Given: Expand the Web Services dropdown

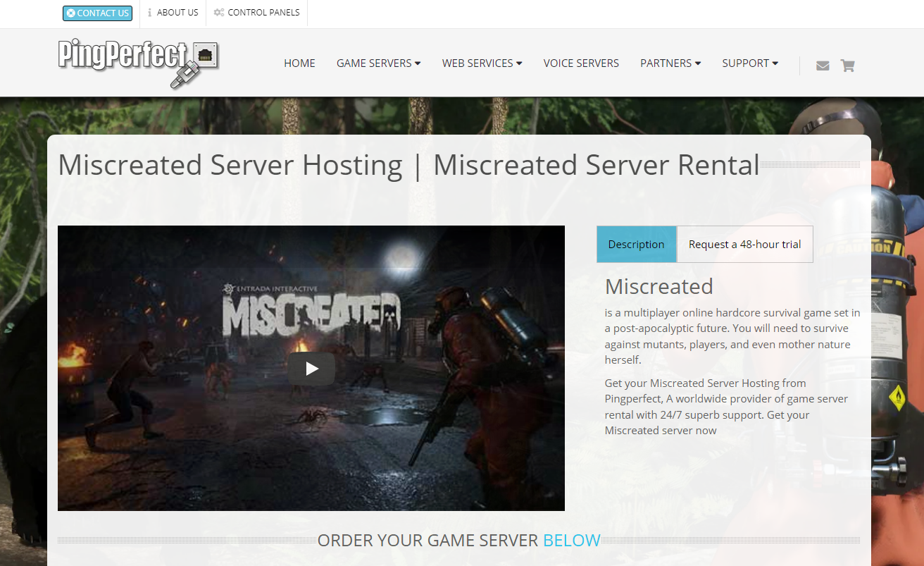Looking at the screenshot, I should click(482, 63).
